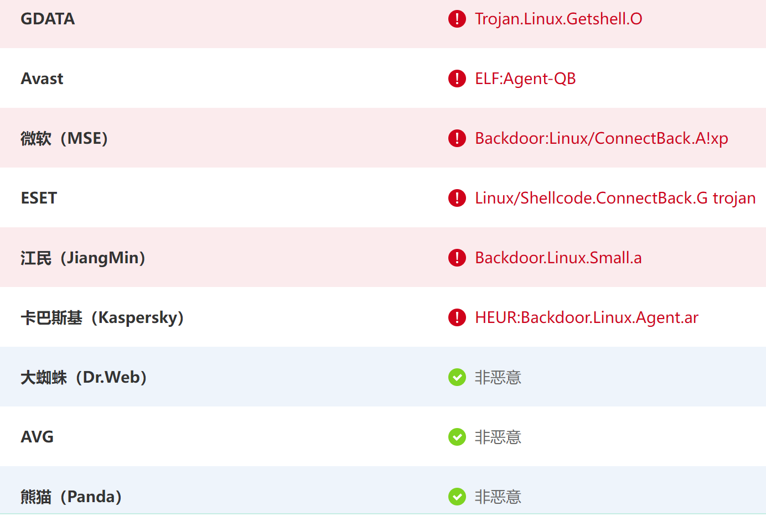The image size is (766, 532).
Task: Click the Backdoor.Linux.Small.a detection result
Action: [x=558, y=258]
